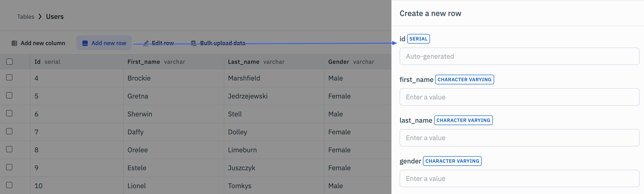Click the Auto-generated id field
Image resolution: width=644 pixels, height=194 pixels.
[x=519, y=57]
